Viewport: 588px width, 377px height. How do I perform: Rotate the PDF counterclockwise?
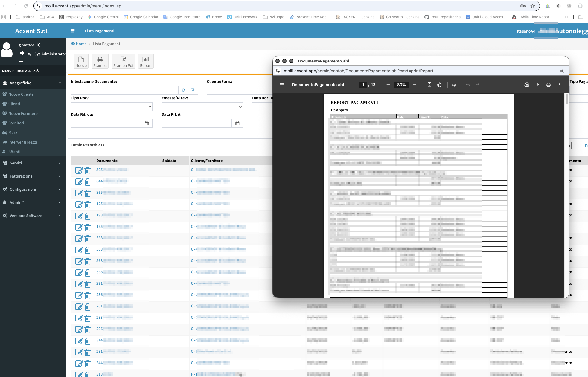(439, 85)
